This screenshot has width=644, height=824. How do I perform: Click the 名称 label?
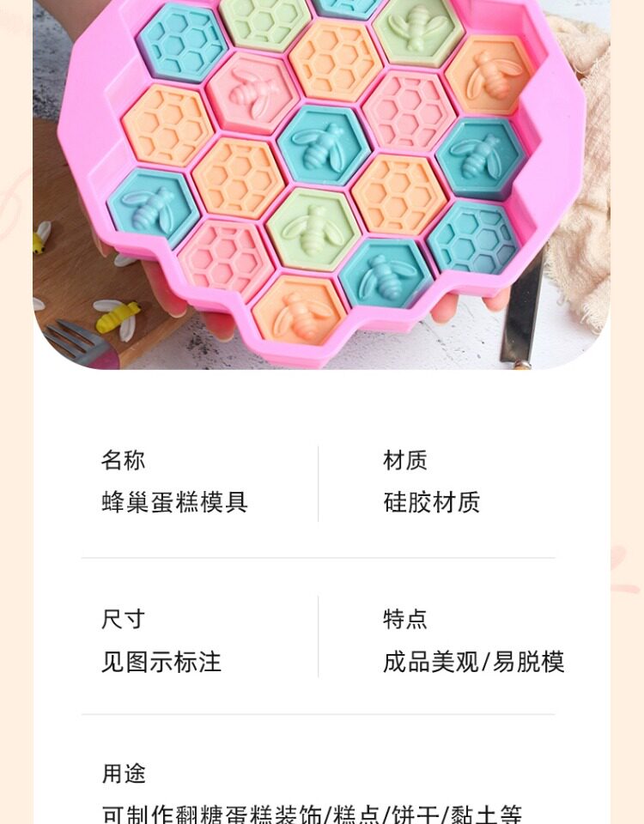pyautogui.click(x=123, y=460)
